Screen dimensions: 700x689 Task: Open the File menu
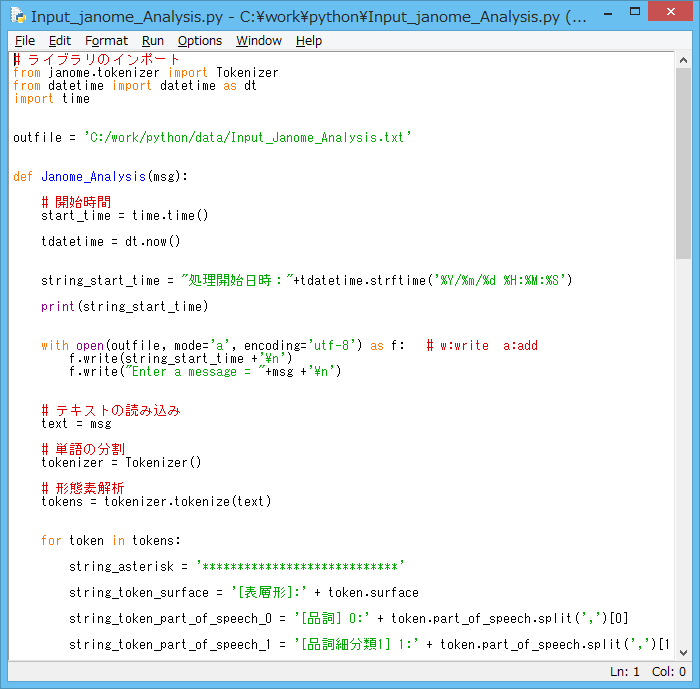(x=25, y=41)
